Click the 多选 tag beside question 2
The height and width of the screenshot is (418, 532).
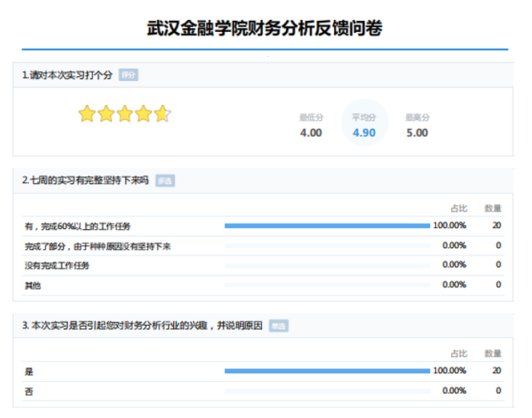tap(165, 181)
